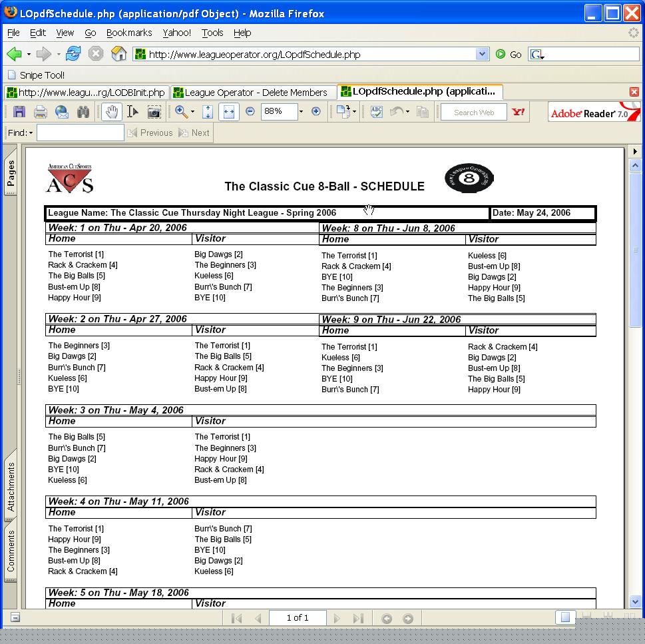Click Firefox home icon
The width and height of the screenshot is (645, 644).
click(118, 54)
